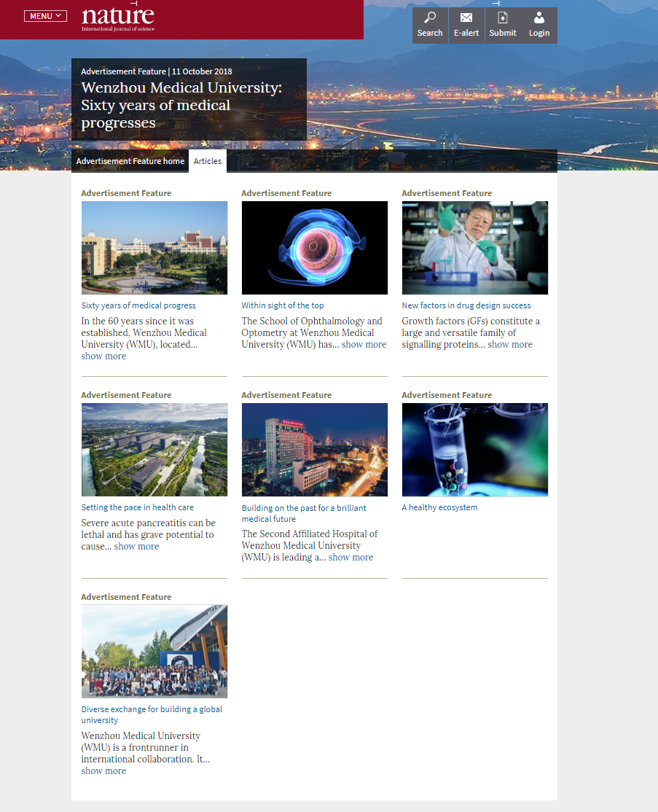Image resolution: width=658 pixels, height=812 pixels.
Task: Open 'Setting the pace in health care' link
Action: click(138, 507)
